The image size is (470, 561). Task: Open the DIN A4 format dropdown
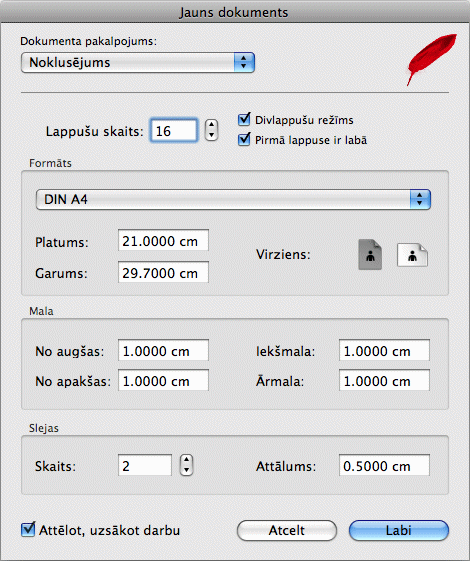(233, 199)
